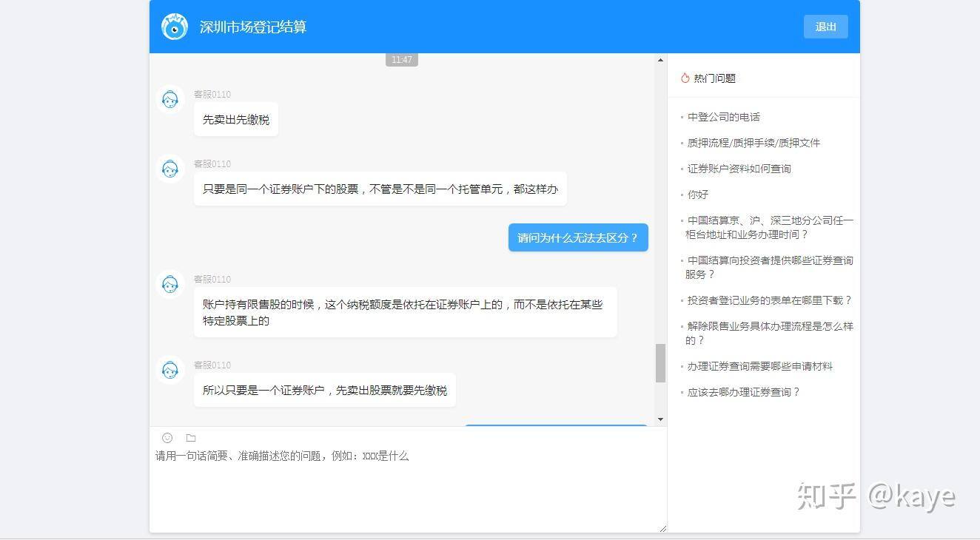Screen dimensions: 980x540
Task: Click the 退出 logout button
Action: tap(825, 27)
